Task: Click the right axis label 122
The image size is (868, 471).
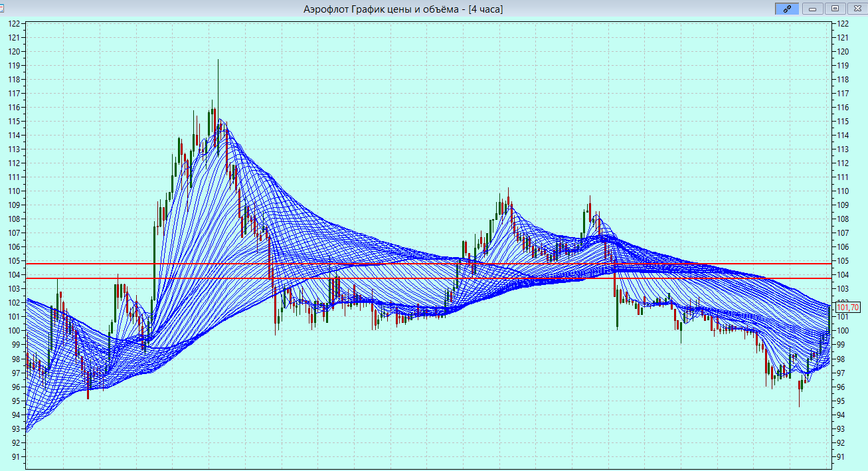Action: [844, 24]
